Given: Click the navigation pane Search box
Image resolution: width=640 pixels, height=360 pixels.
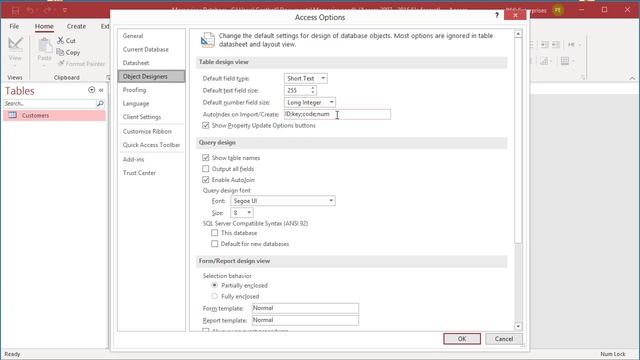Looking at the screenshot, I should pos(50,104).
